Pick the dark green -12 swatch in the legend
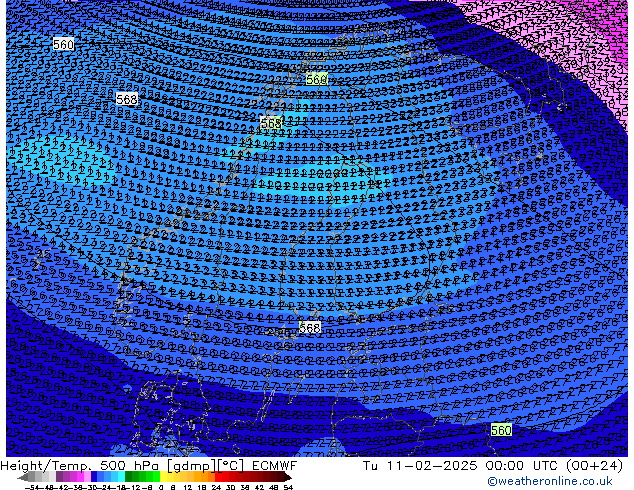The height and width of the screenshot is (490, 634). point(129,478)
